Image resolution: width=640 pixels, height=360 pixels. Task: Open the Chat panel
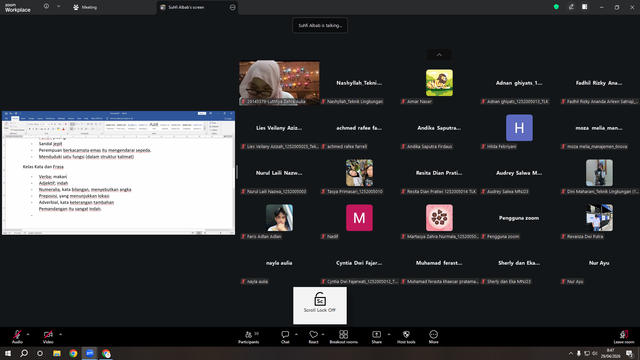coord(285,337)
